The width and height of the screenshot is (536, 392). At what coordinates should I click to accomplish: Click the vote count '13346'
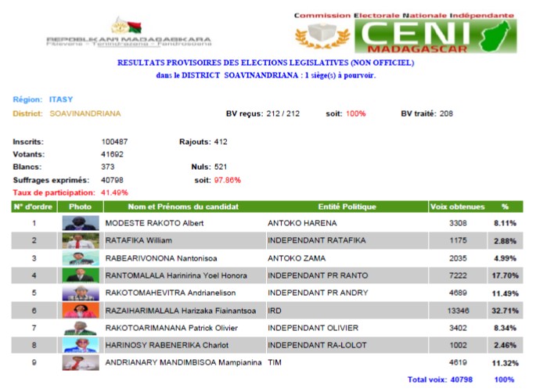458,311
